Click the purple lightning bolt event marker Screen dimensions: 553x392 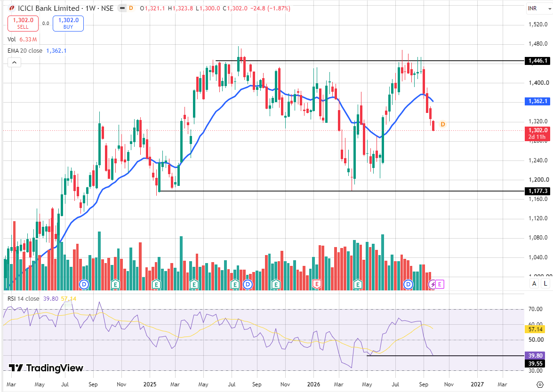[x=433, y=284]
